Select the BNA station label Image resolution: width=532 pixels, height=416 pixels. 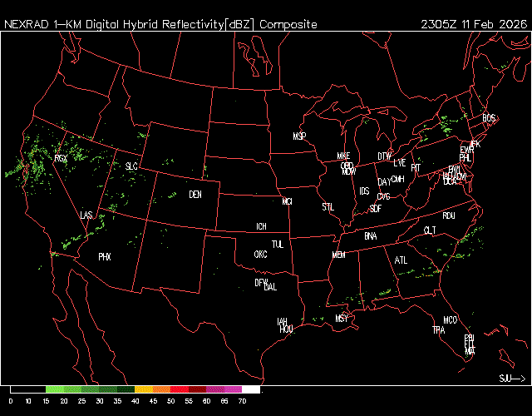(371, 236)
